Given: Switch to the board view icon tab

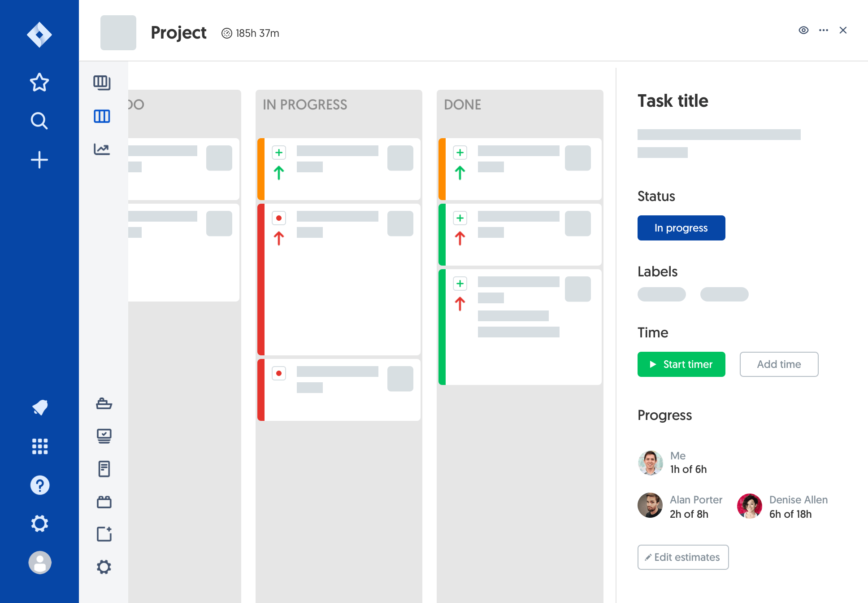Looking at the screenshot, I should 102,117.
